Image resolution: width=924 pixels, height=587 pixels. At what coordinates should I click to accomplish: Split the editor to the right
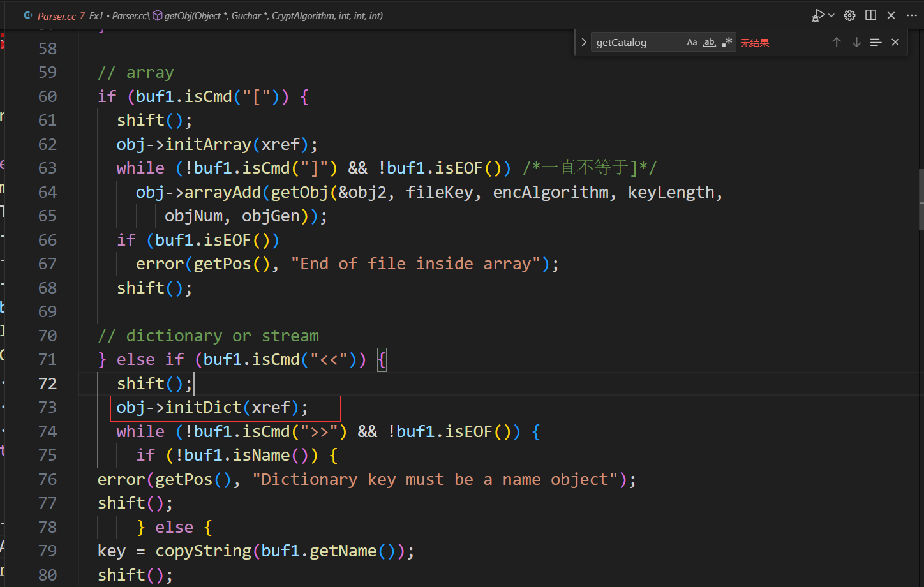coord(870,15)
